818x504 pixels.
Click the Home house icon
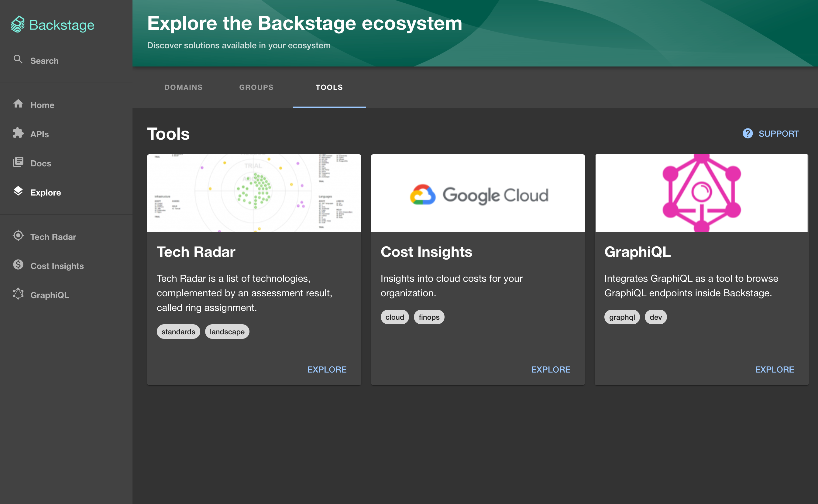click(x=18, y=104)
